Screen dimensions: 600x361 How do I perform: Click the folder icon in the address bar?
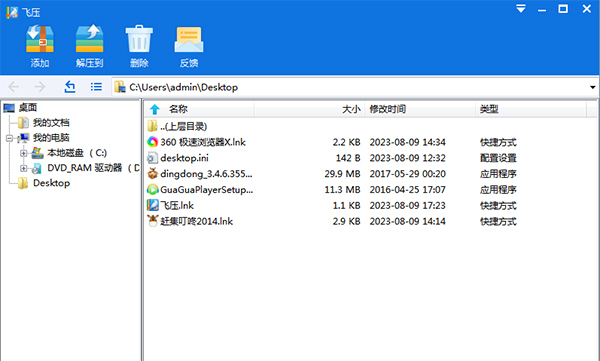[120, 87]
